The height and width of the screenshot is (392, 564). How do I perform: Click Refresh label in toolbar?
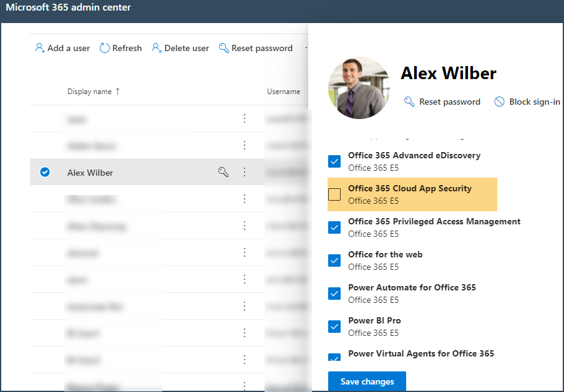pyautogui.click(x=127, y=48)
